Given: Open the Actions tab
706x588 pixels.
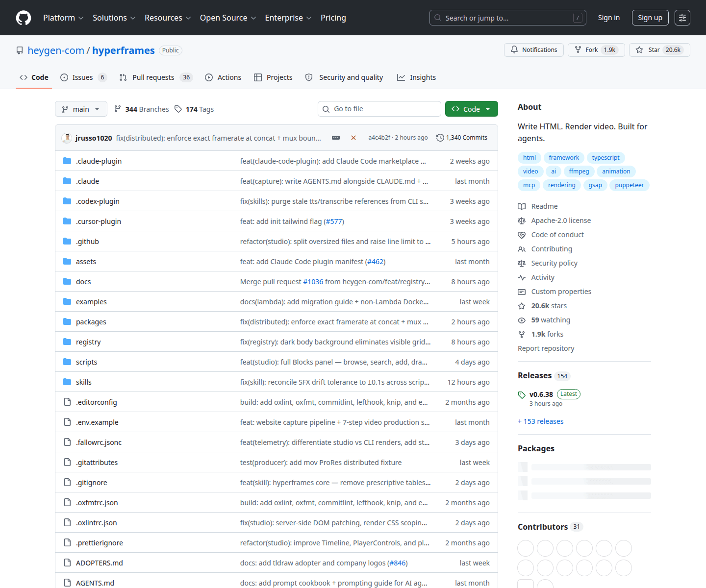Looking at the screenshot, I should tap(223, 77).
